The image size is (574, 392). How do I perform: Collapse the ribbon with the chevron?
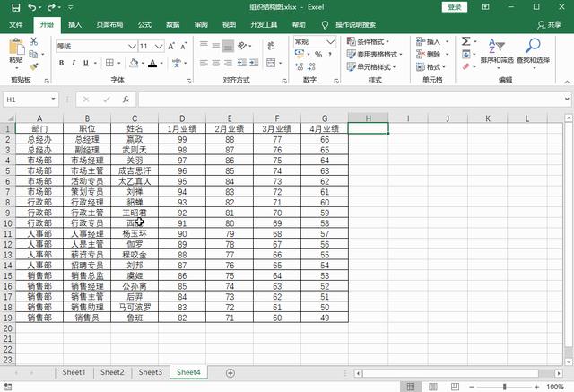[x=567, y=82]
